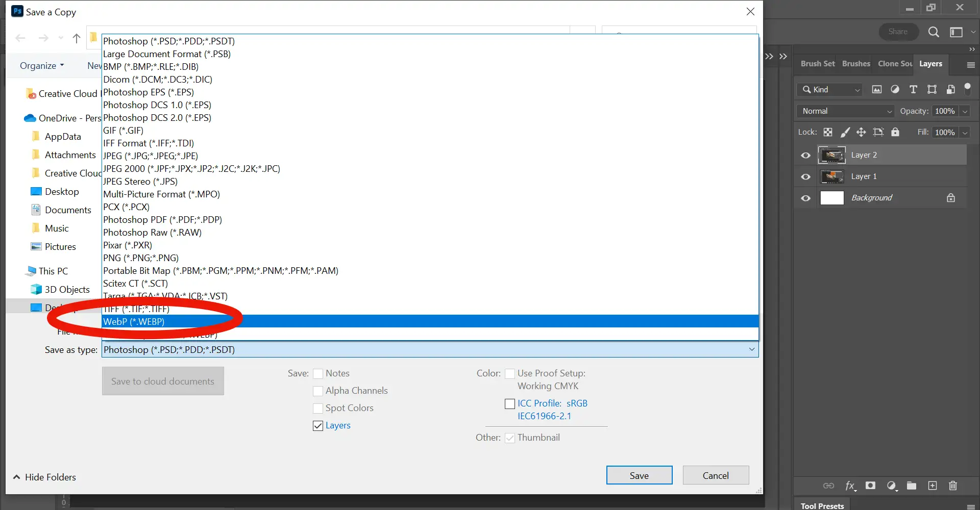Click the Forward navigation arrow in dialog
Viewport: 980px width, 510px height.
[x=43, y=38]
